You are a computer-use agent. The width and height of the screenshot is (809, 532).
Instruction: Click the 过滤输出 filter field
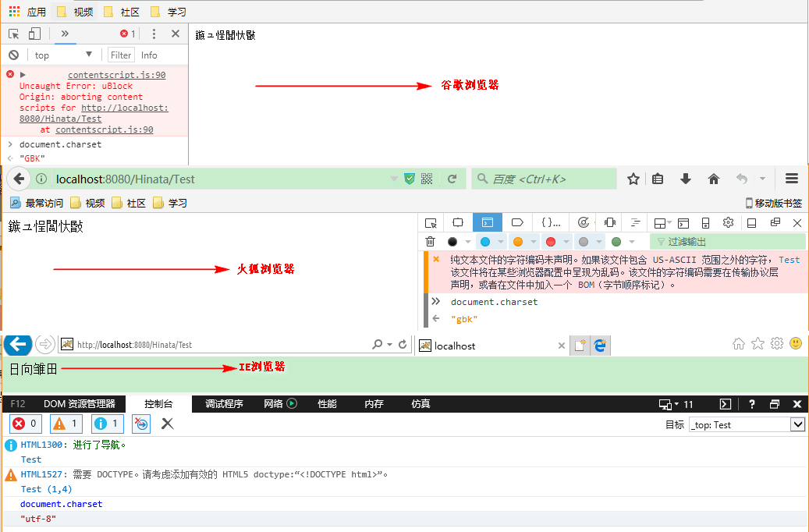[x=728, y=242]
